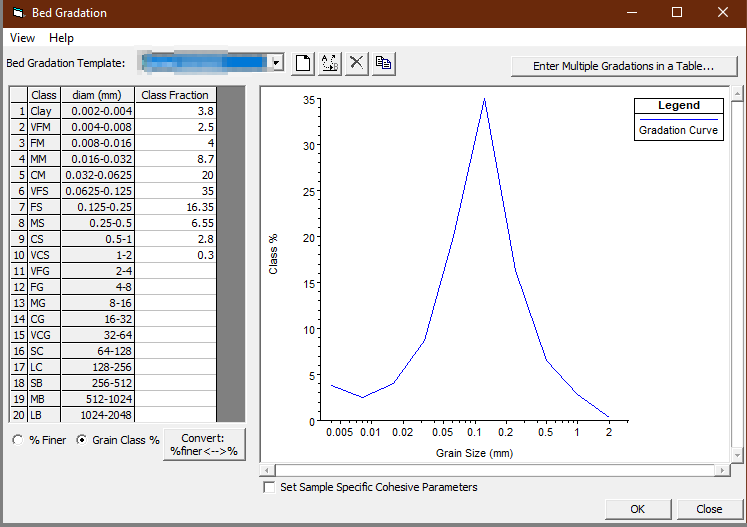Viewport: 747px width, 527px height.
Task: Delete the current gradation template
Action: [x=357, y=63]
